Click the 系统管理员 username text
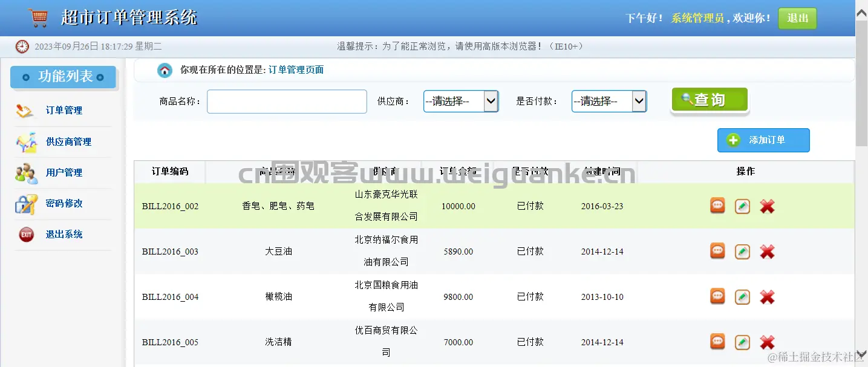 697,18
